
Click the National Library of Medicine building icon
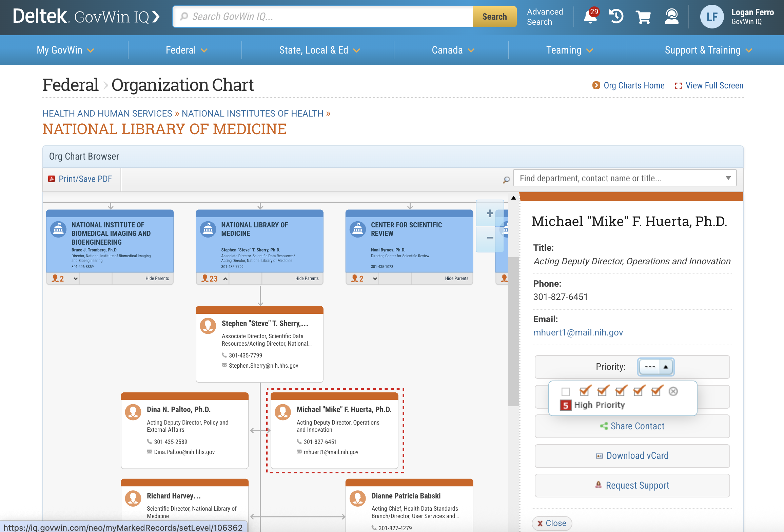coord(208,229)
